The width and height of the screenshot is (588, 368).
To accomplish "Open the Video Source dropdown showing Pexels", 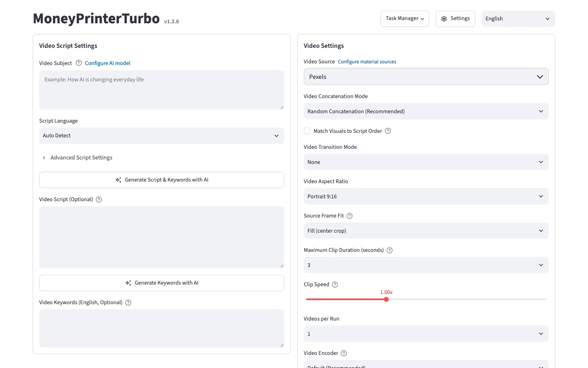I will [x=426, y=77].
